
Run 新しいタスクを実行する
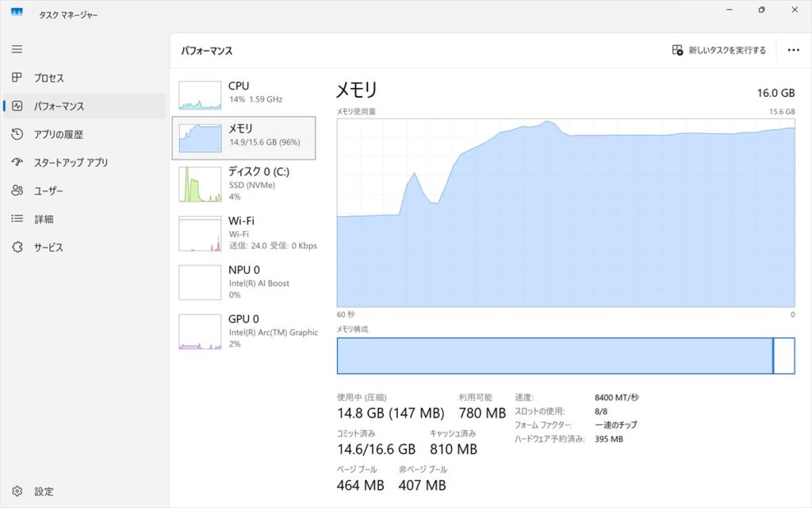point(719,50)
